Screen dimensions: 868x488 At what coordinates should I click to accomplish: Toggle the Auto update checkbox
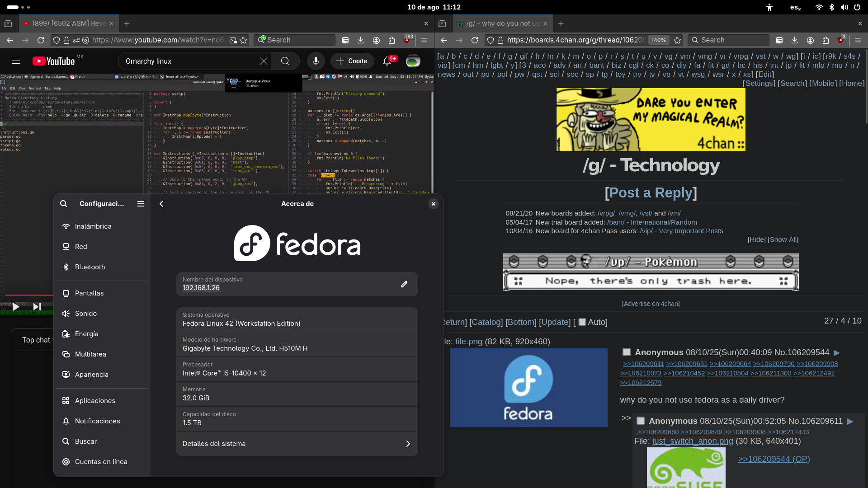[x=582, y=322]
